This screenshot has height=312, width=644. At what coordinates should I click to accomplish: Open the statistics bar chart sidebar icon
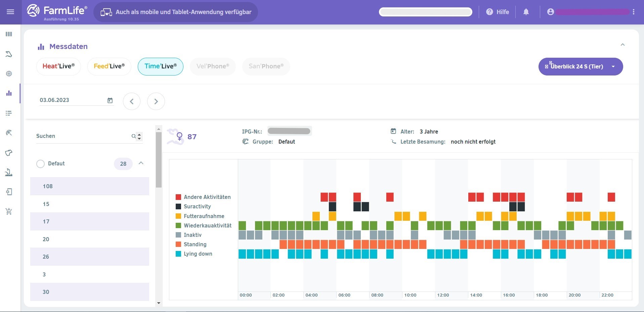[9, 93]
